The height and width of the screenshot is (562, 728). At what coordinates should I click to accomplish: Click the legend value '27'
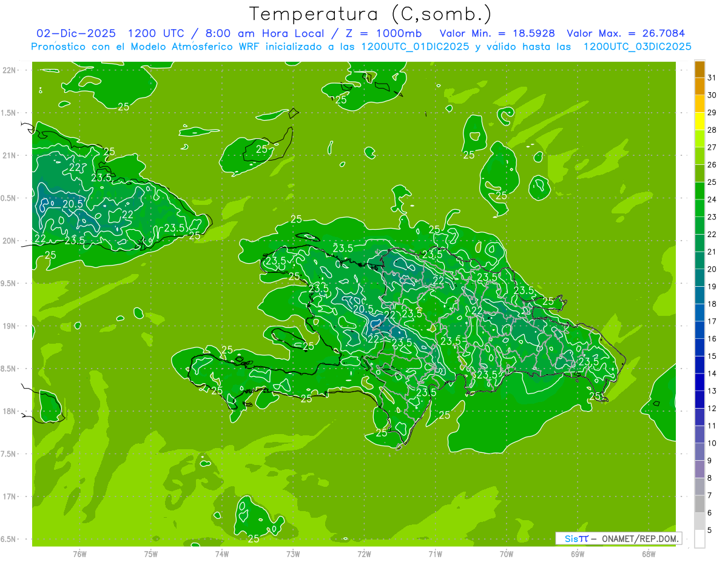coord(712,147)
